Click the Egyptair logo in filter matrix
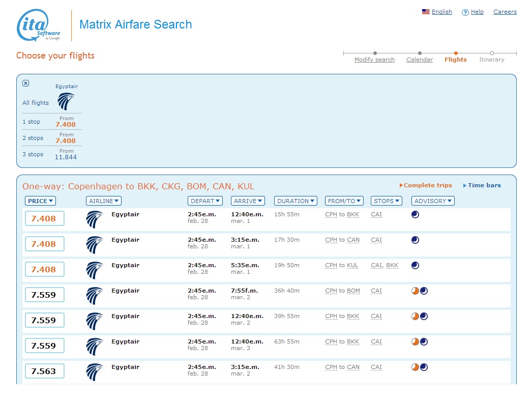 click(x=66, y=101)
